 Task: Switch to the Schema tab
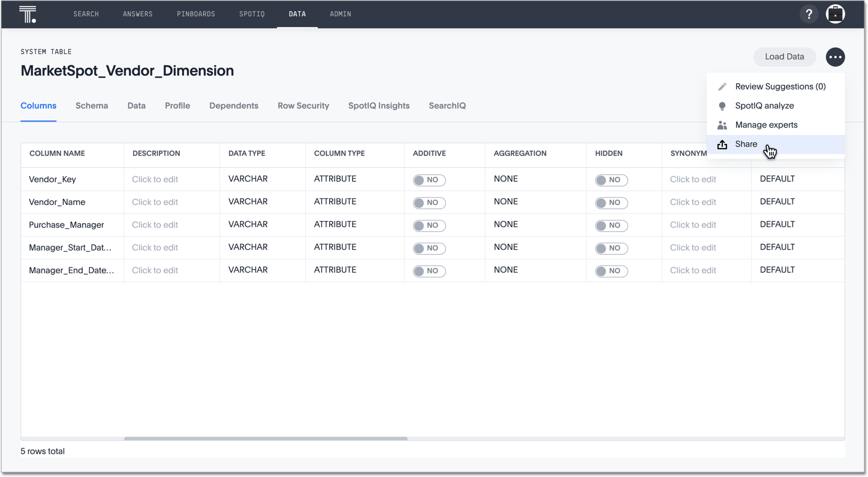click(92, 106)
